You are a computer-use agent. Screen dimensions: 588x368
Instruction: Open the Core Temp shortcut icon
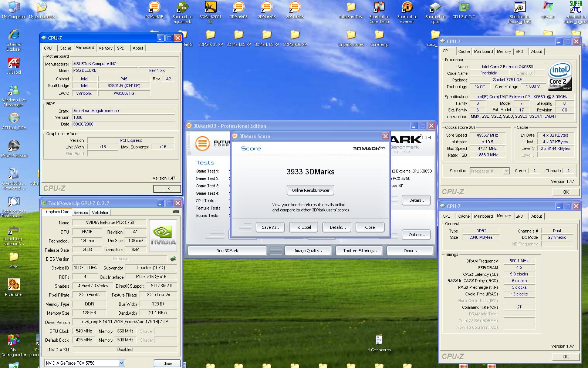click(x=379, y=12)
